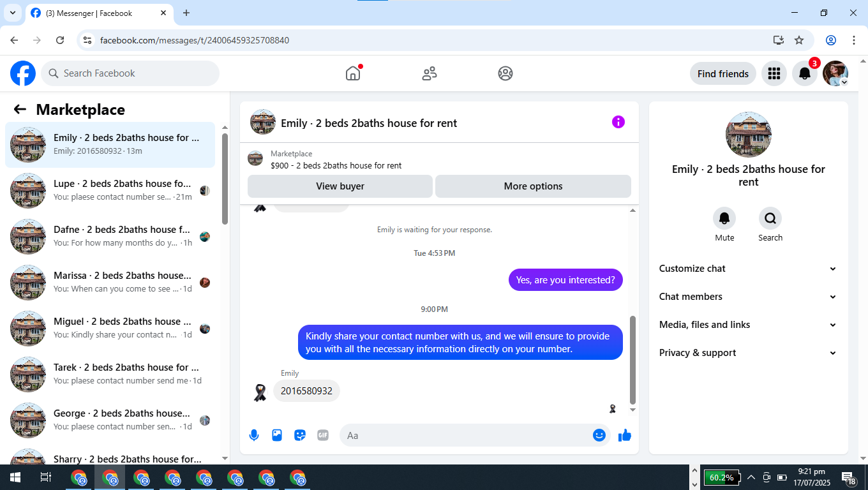868x490 pixels.
Task: Open Miguel conversation in the list
Action: pos(110,329)
